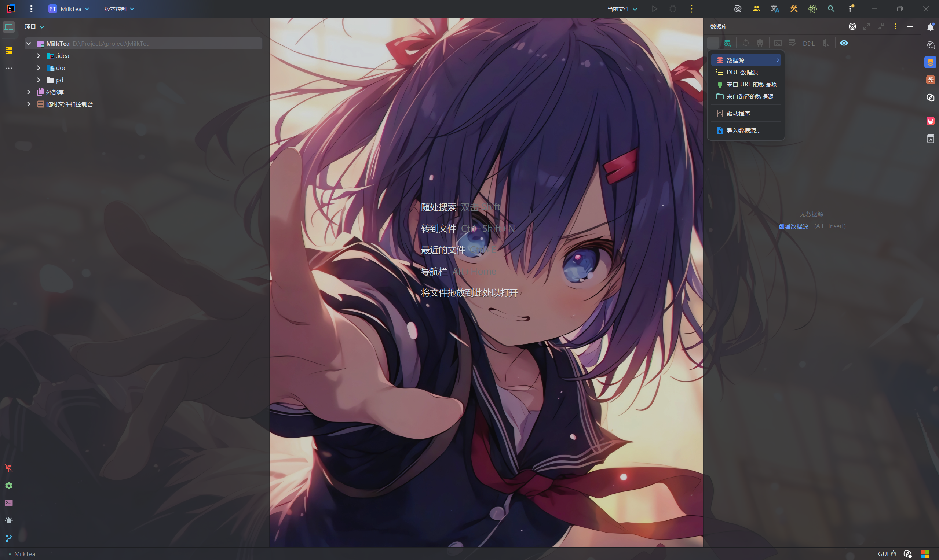The width and height of the screenshot is (939, 560).
Task: Click the Debug bug icon
Action: click(673, 9)
